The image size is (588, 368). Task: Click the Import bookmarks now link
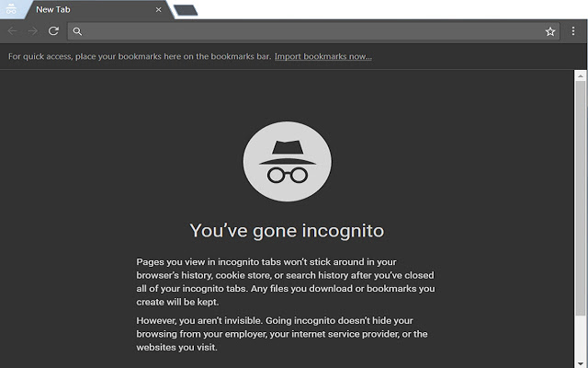[322, 56]
